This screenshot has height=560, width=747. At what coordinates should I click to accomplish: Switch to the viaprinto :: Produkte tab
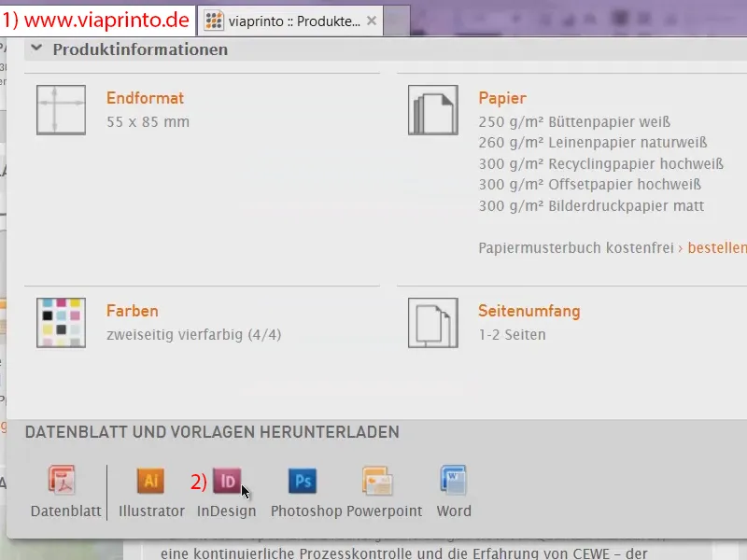(x=289, y=21)
